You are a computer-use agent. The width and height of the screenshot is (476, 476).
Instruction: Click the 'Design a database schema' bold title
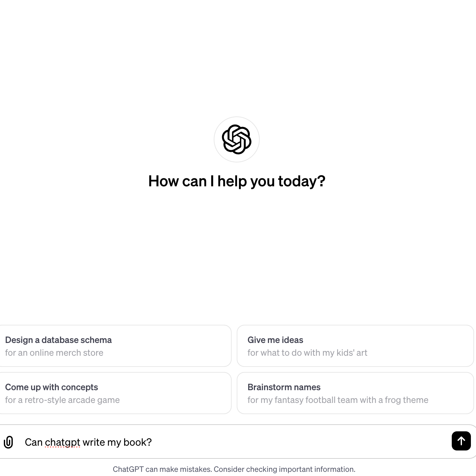pyautogui.click(x=58, y=340)
